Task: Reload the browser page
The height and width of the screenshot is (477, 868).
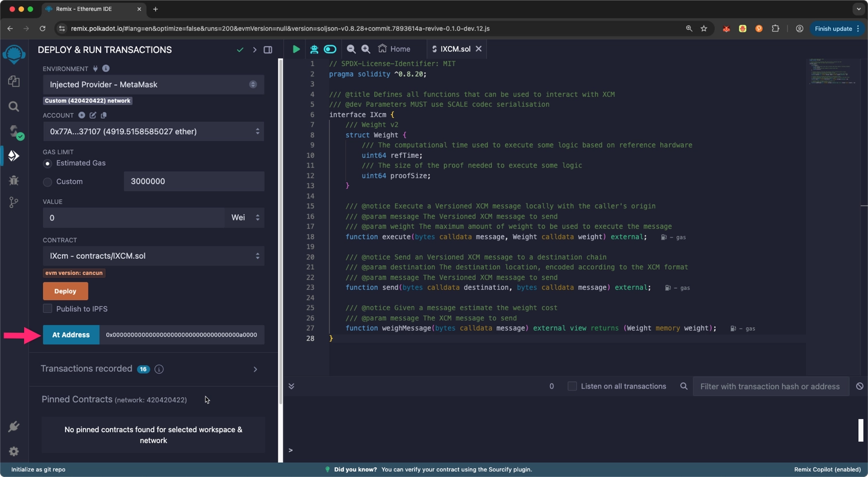Action: point(42,28)
